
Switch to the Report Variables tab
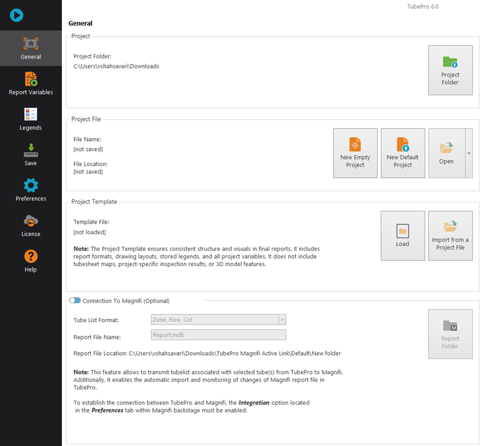click(30, 80)
